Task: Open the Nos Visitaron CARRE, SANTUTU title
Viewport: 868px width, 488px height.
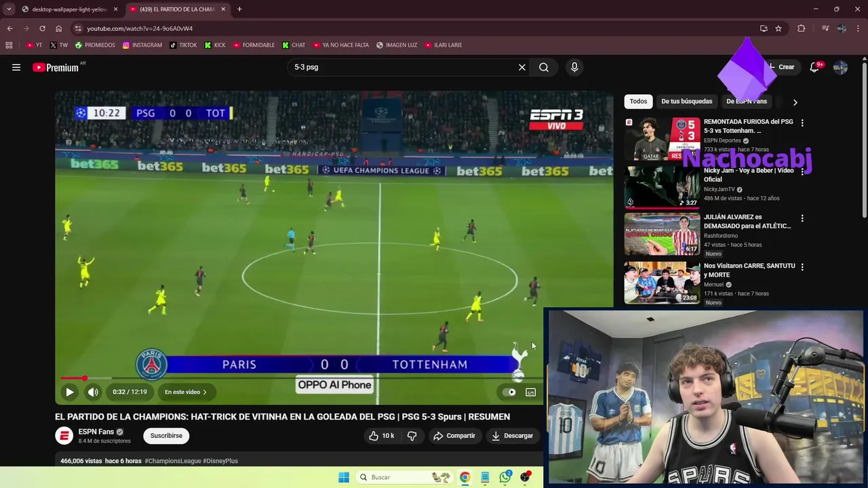Action: click(x=749, y=270)
